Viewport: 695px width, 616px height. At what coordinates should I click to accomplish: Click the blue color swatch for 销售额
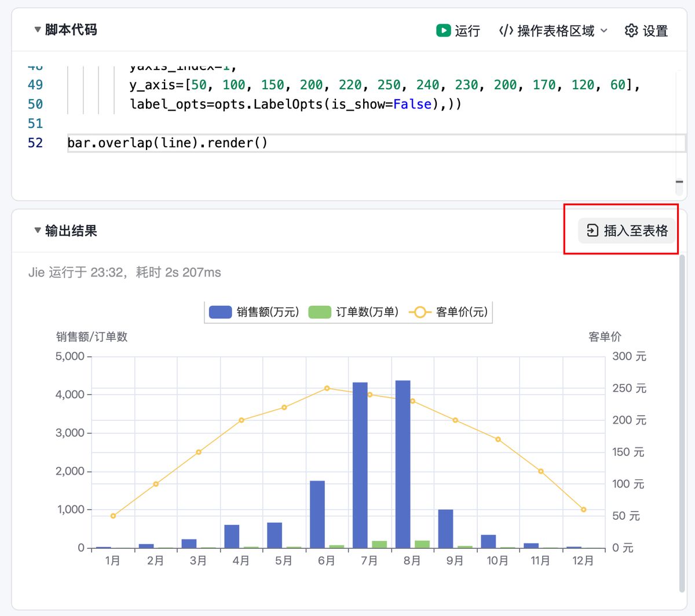[222, 312]
